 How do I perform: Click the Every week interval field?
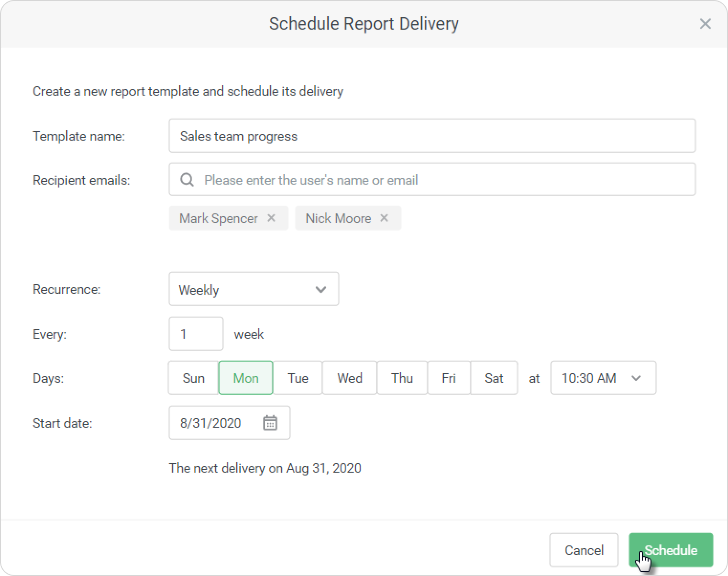pos(196,334)
